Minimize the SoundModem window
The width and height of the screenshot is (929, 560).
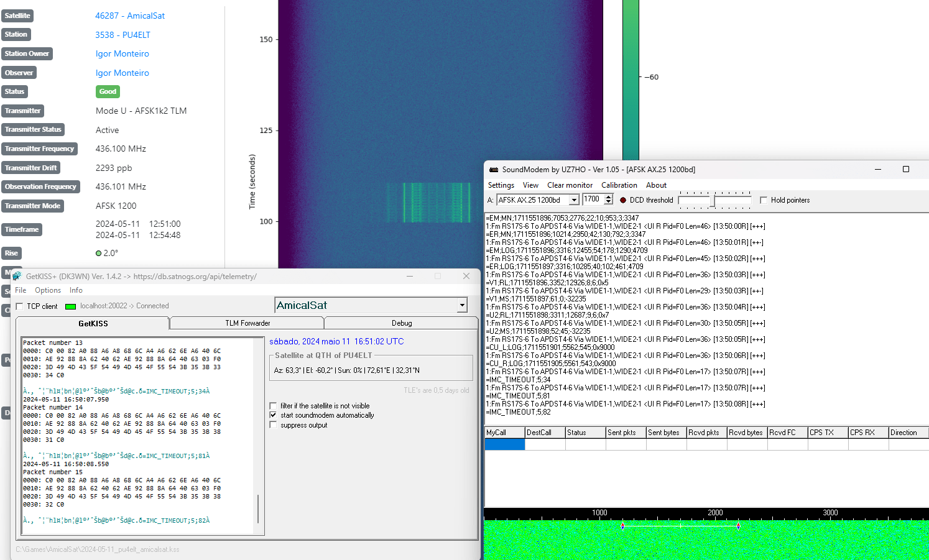[878, 169]
